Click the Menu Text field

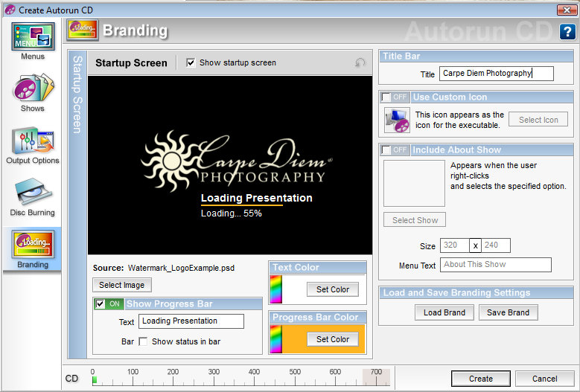496,265
